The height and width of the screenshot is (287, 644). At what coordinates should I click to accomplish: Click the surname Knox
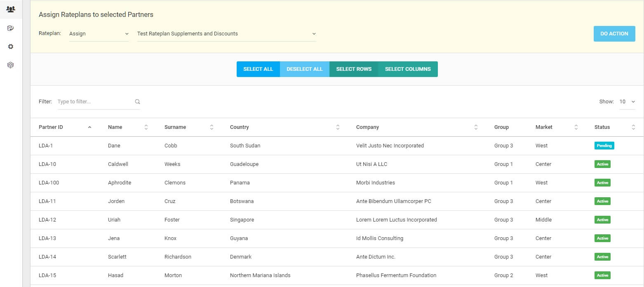tap(171, 238)
